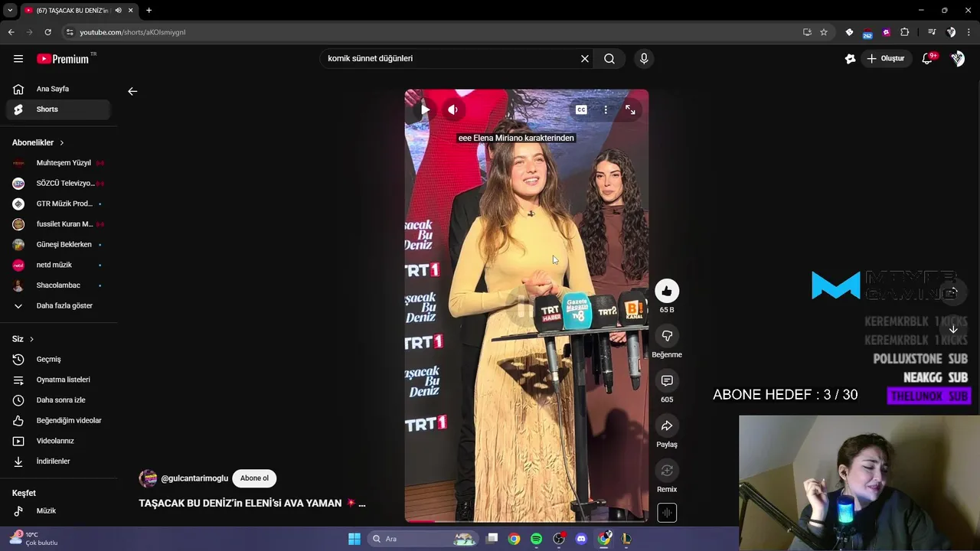Open League of Legends taskbar icon

(626, 539)
